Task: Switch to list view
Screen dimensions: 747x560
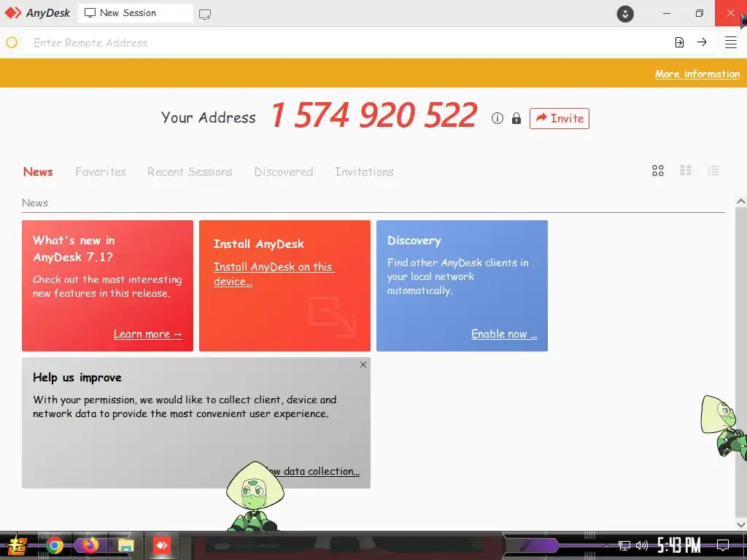Action: click(x=713, y=171)
